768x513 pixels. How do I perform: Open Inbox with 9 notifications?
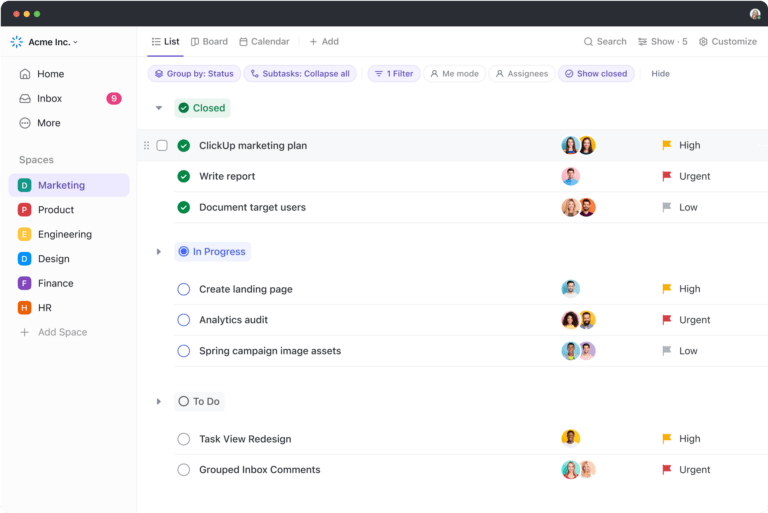point(70,98)
